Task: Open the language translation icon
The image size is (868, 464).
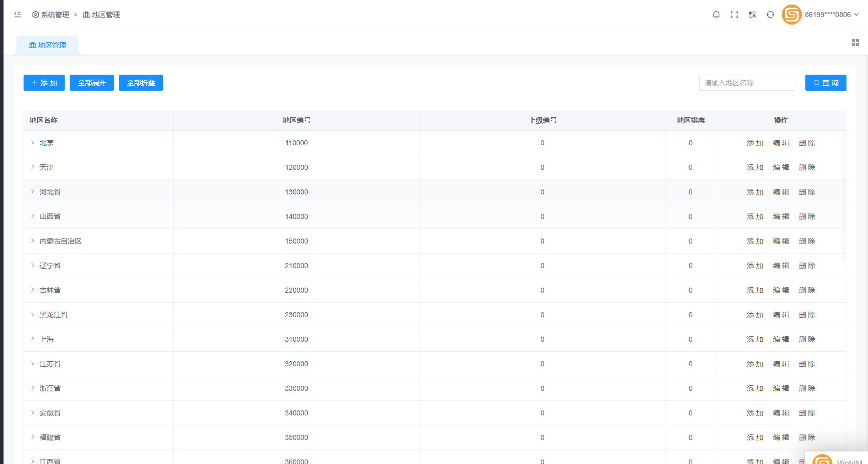Action: (752, 15)
